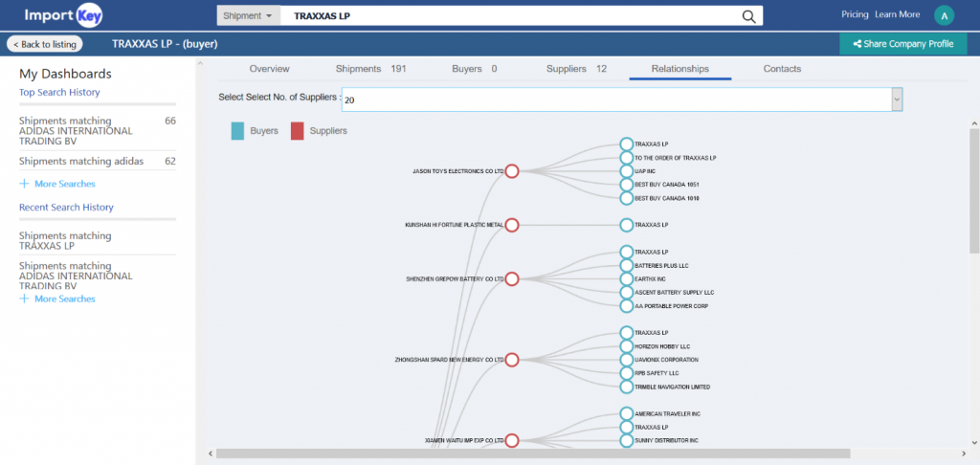Click SUNNY DISTRIBUTOR INC node
The image size is (980, 465).
pos(626,441)
